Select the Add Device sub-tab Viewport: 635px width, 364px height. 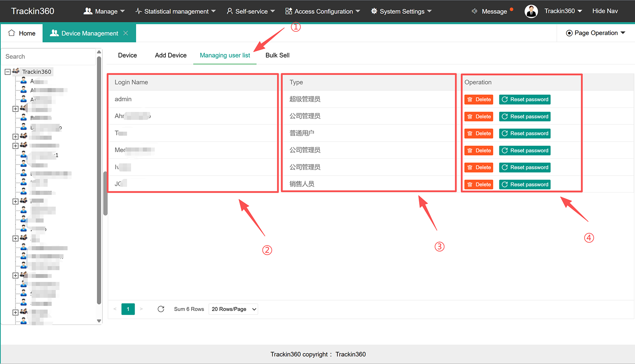click(171, 55)
